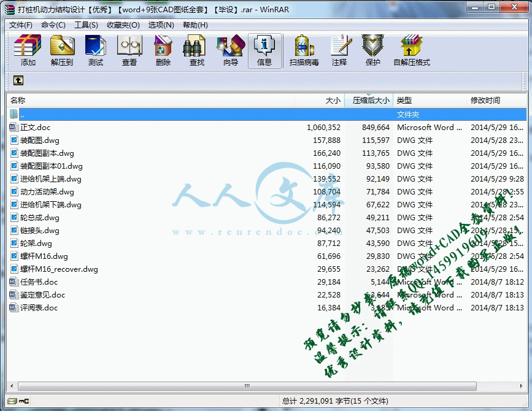Show archive Info (信息) icon
Image resolution: width=532 pixels, height=411 pixels.
(264, 50)
